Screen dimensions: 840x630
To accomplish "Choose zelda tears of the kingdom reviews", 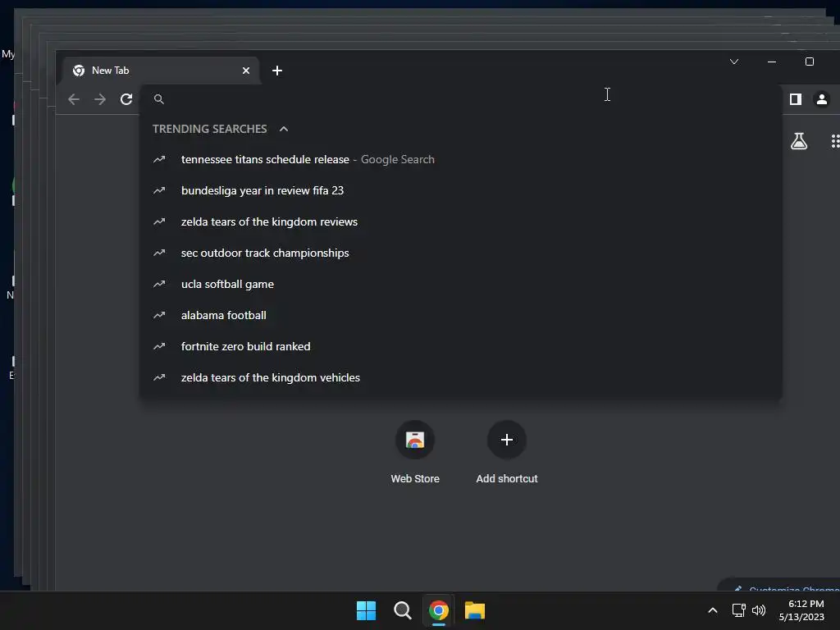I will 461,221.
